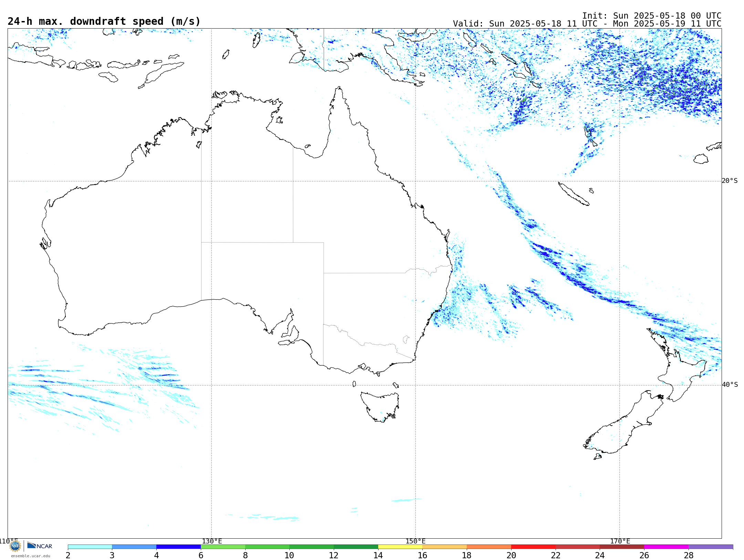Click the NSF logo
Viewport: 744px width, 560px height.
click(15, 546)
